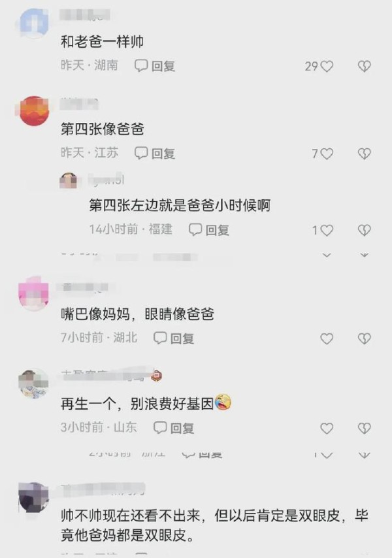Viewport: 392px width, 558px height.
Task: Dislike the Hubei comment about 嘴巴像妈妈
Action: click(x=365, y=338)
